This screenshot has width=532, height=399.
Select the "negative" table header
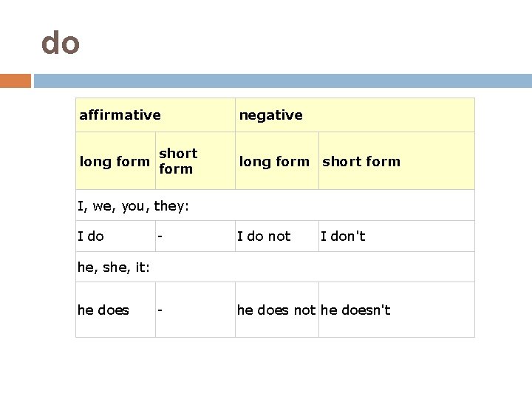click(270, 115)
